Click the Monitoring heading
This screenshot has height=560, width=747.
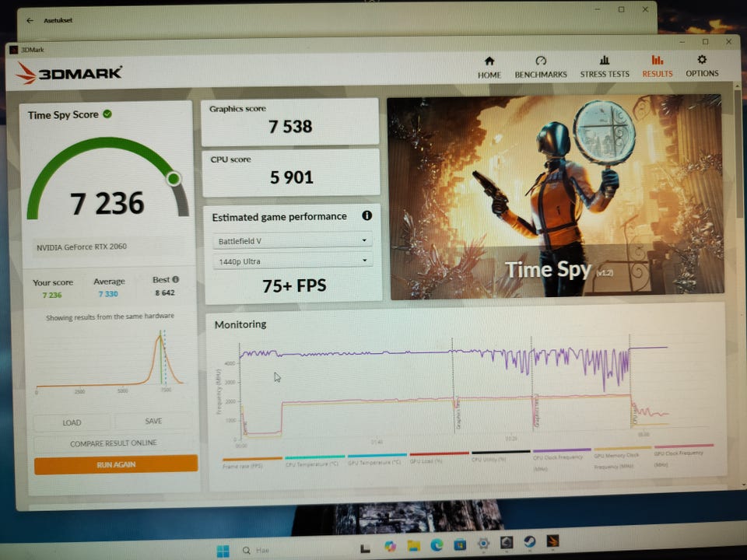pyautogui.click(x=240, y=324)
